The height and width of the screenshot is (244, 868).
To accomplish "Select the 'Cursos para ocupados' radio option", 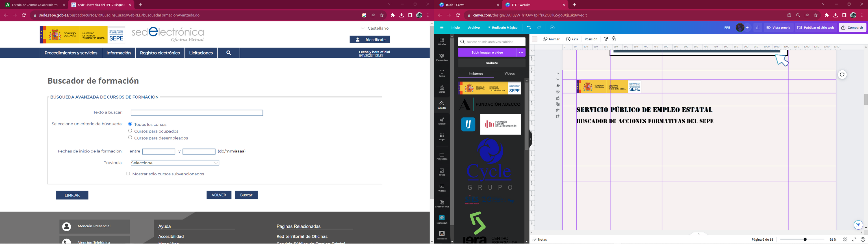I will pyautogui.click(x=130, y=131).
